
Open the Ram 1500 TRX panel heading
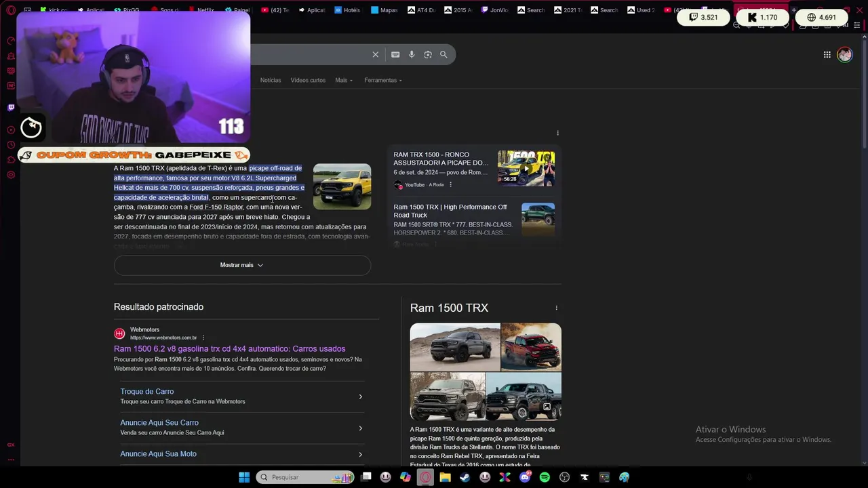(449, 308)
